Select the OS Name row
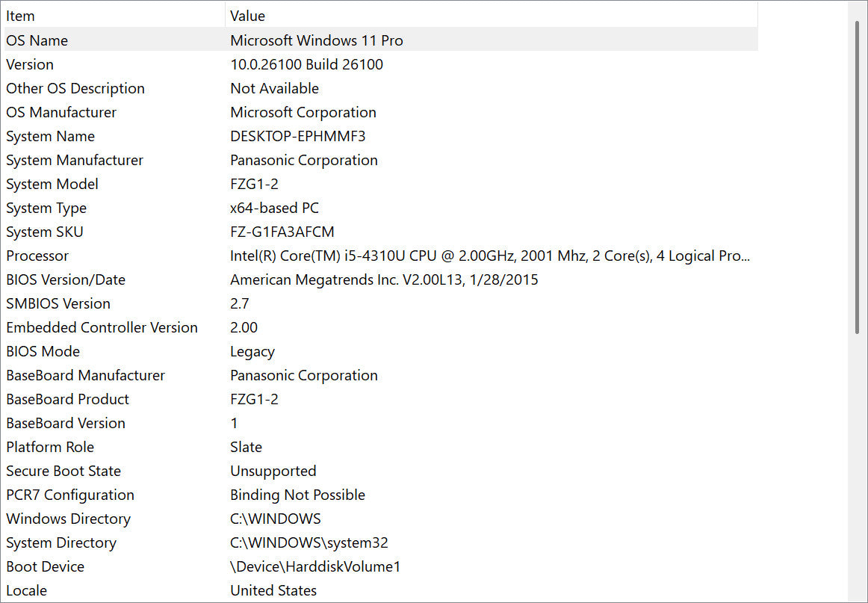 [37, 40]
